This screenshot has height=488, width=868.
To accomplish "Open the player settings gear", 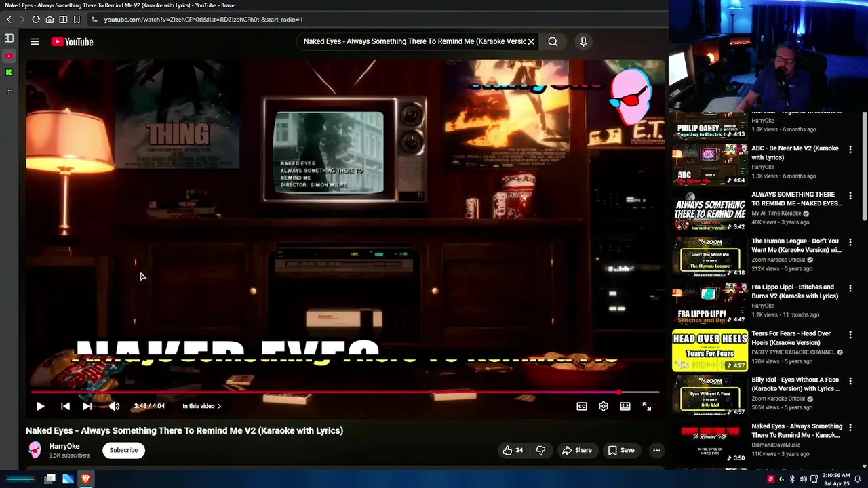I will pyautogui.click(x=604, y=406).
